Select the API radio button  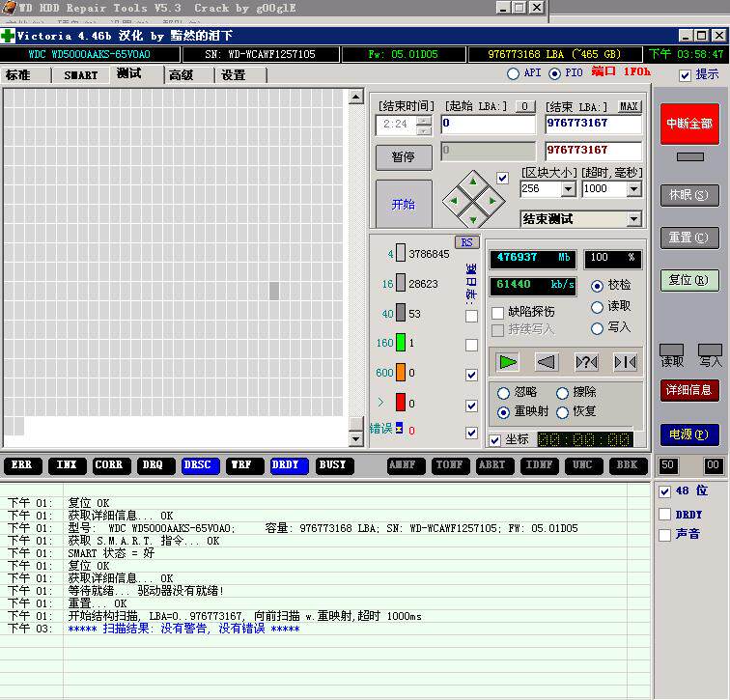513,73
